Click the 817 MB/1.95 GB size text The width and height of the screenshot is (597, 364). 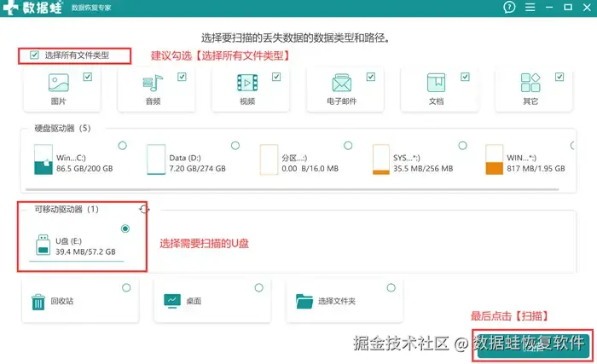click(x=536, y=168)
